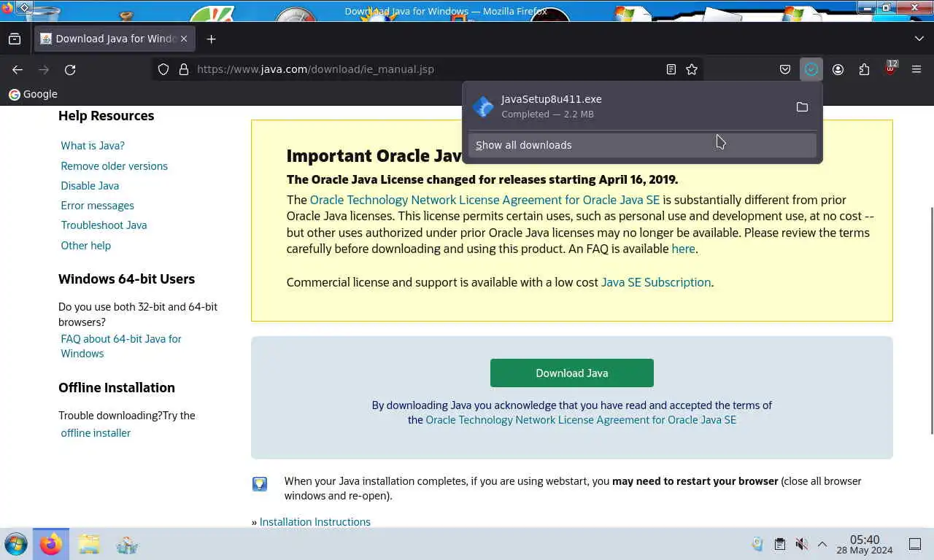Click the show desktop button in taskbar
The width and height of the screenshot is (934, 560).
(915, 544)
